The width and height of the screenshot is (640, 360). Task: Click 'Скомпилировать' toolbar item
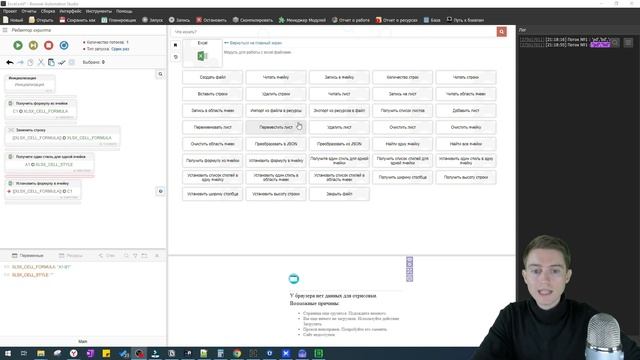click(x=253, y=20)
